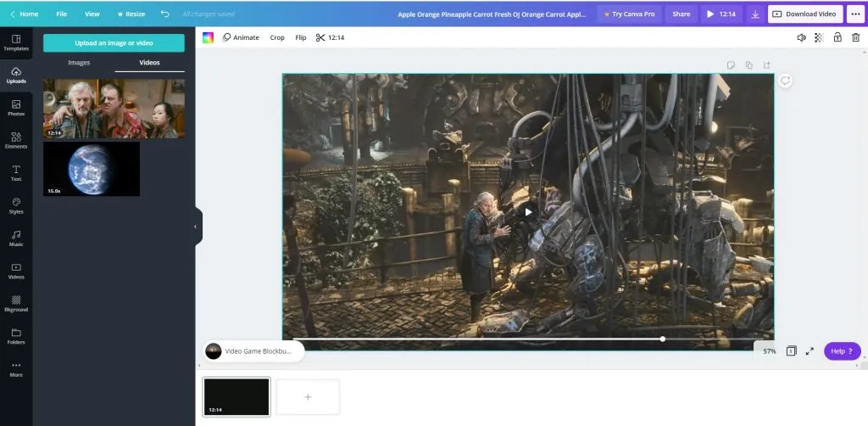
Task: Open the File menu
Action: (61, 14)
